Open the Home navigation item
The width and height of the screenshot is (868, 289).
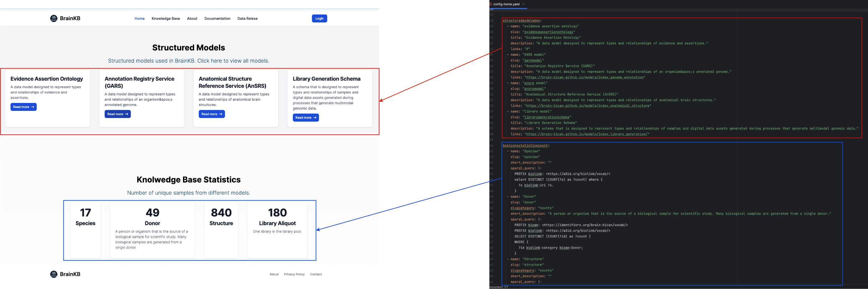click(x=139, y=19)
